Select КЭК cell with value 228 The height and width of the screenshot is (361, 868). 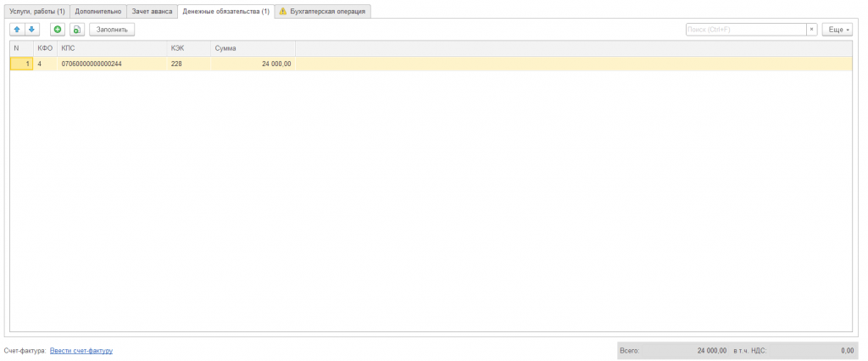pyautogui.click(x=189, y=64)
